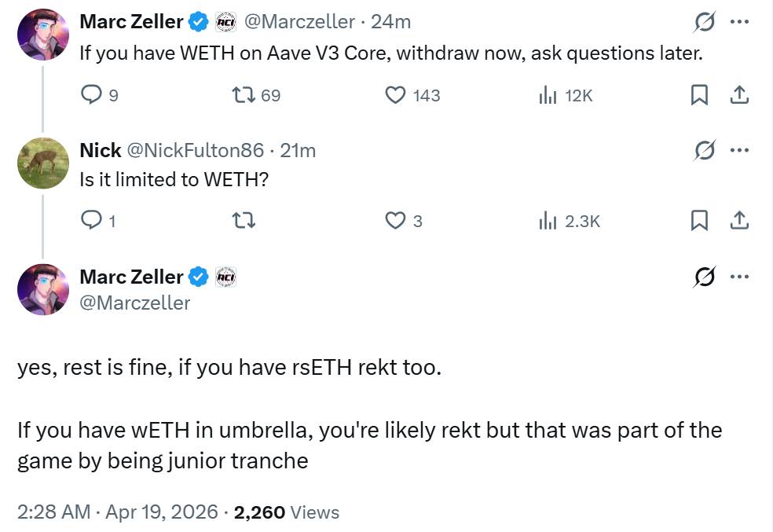Reply to Marc Zeller's WETH warning tweet
Image resolution: width=773 pixels, height=532 pixels.
[93, 95]
